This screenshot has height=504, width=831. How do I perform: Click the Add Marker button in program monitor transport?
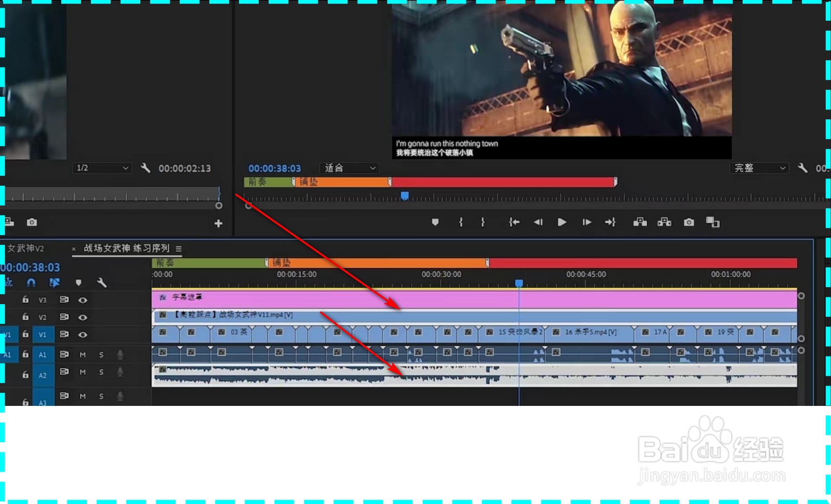[435, 222]
